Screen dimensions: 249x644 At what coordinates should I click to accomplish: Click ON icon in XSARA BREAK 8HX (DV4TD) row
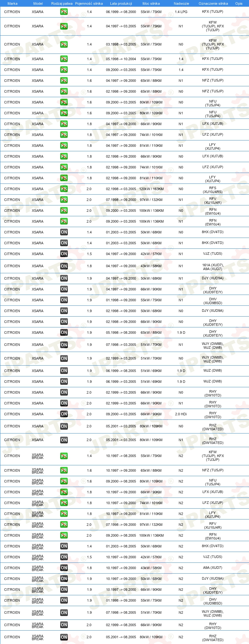(x=64, y=546)
